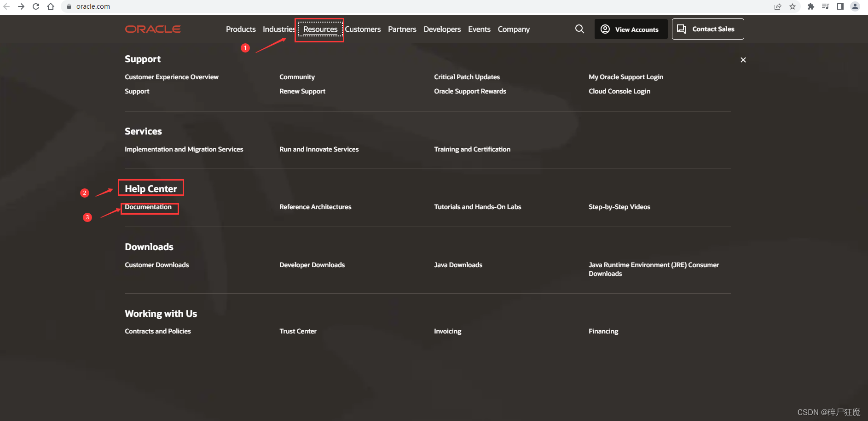Open the Developers menu
The width and height of the screenshot is (868, 421).
pos(442,29)
